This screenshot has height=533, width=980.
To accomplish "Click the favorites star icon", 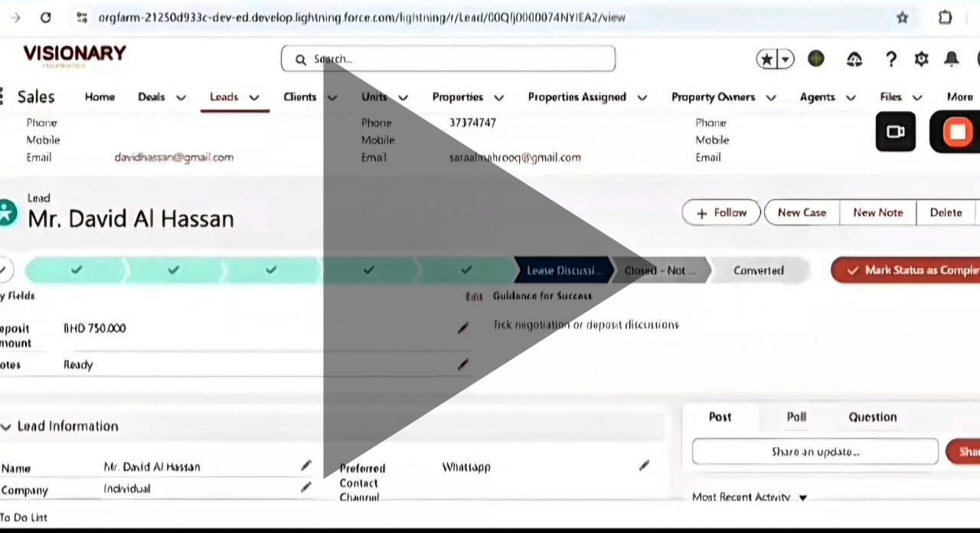I will [x=766, y=58].
